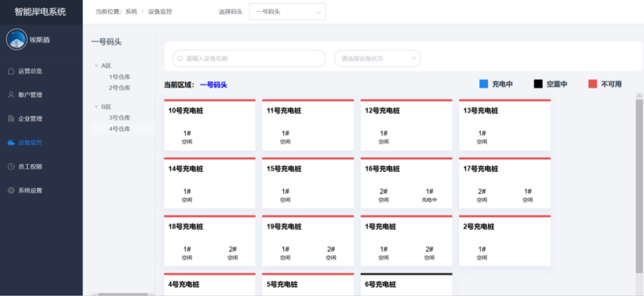Open the 13号充电桩 card title
Image resolution: width=644 pixels, height=296 pixels.
pyautogui.click(x=481, y=111)
